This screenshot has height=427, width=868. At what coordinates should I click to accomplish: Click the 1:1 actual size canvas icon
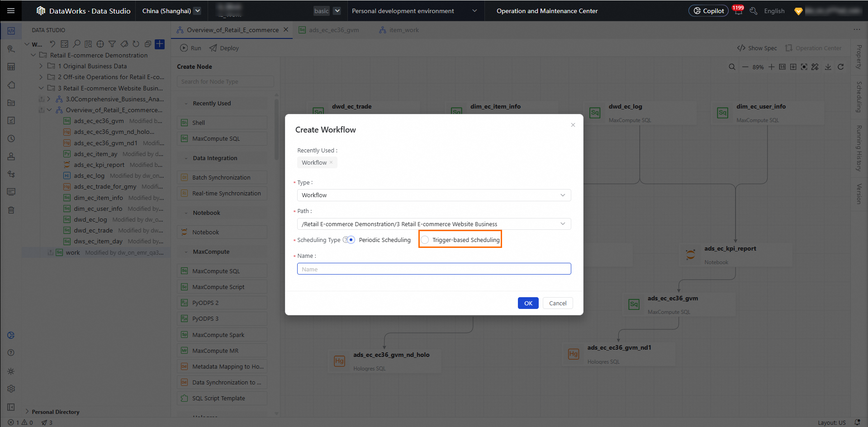point(782,67)
